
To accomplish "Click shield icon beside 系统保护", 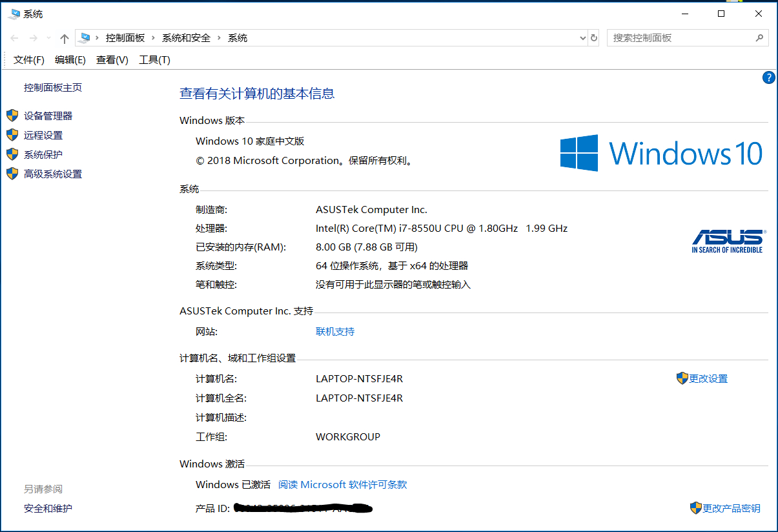I will coord(12,154).
